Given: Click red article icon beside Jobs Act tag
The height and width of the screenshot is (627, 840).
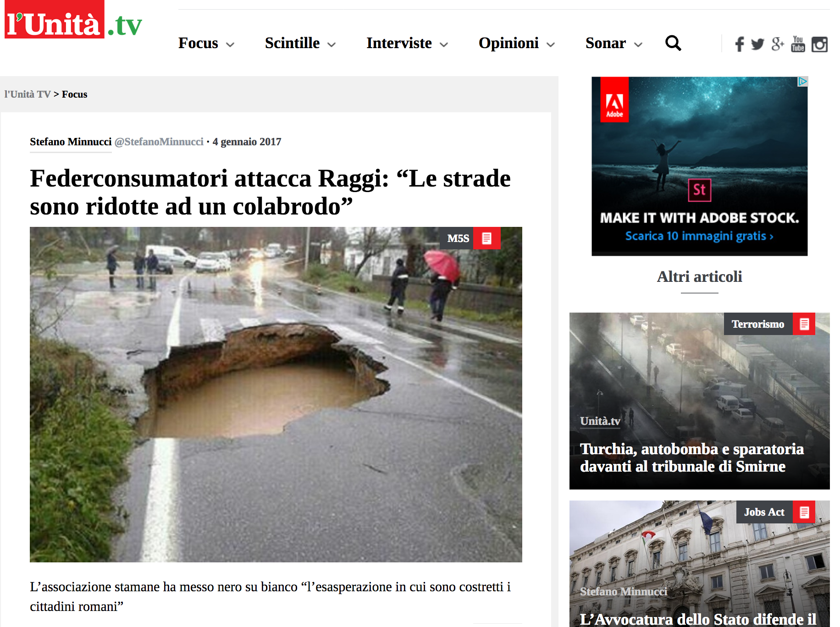Looking at the screenshot, I should click(804, 512).
